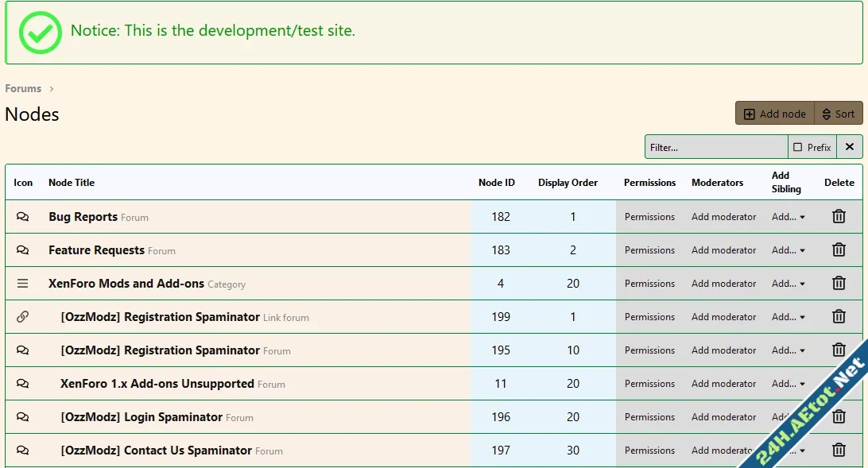Delete Bug Reports using its trash icon

point(839,216)
